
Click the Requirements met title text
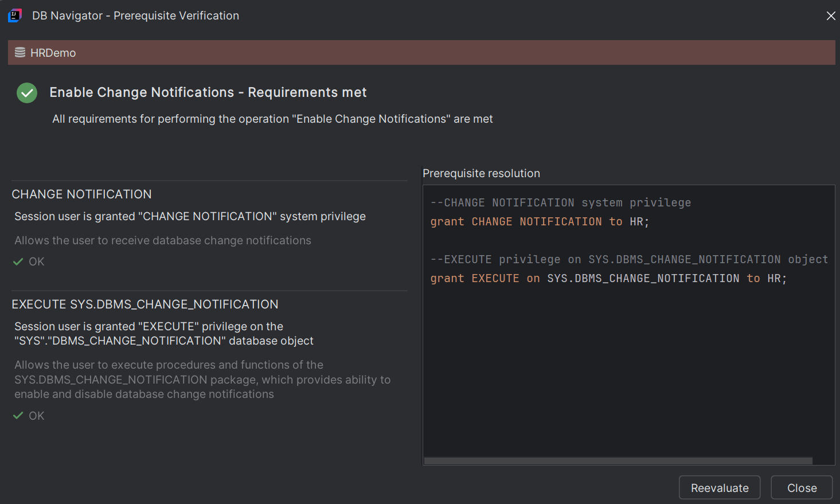208,92
